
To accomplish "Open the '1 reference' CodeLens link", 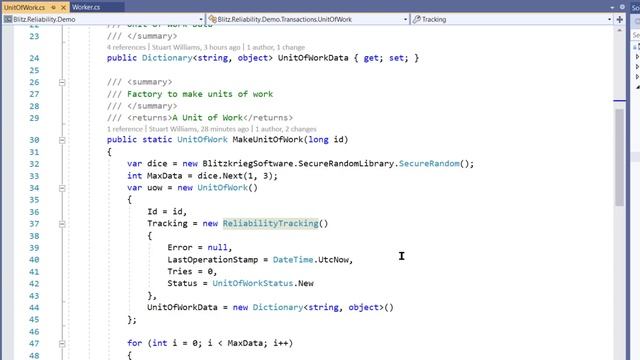I will click(124, 129).
